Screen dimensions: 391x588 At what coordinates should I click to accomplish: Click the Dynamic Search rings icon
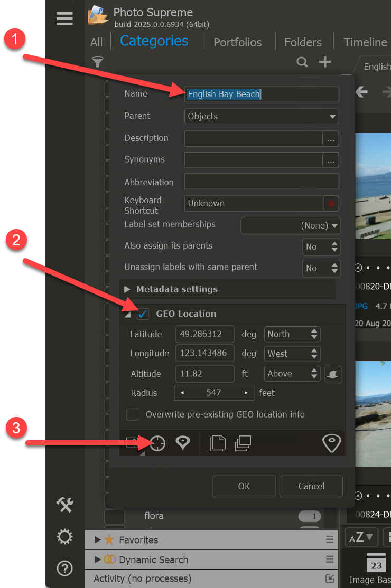pyautogui.click(x=109, y=559)
